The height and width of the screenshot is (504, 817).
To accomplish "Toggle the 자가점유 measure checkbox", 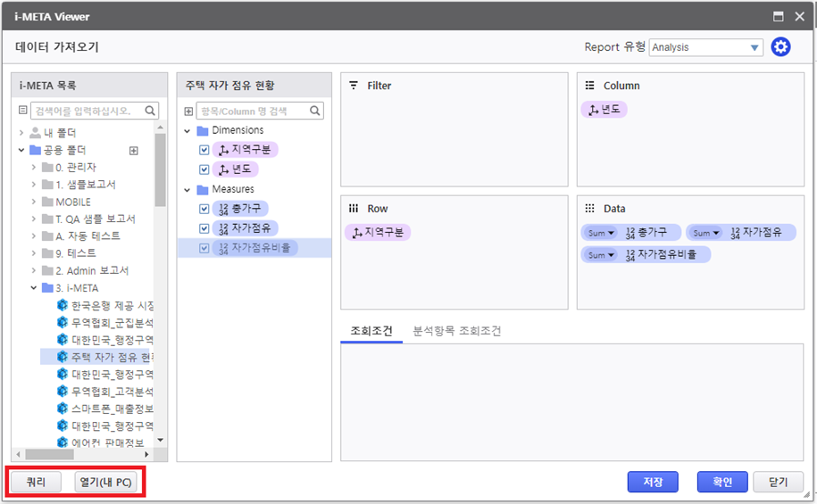I will (204, 228).
